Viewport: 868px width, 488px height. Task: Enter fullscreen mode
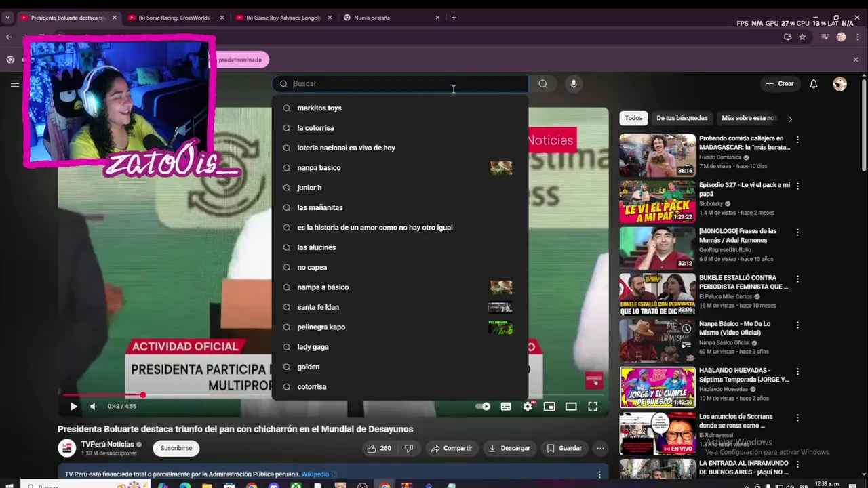point(593,406)
